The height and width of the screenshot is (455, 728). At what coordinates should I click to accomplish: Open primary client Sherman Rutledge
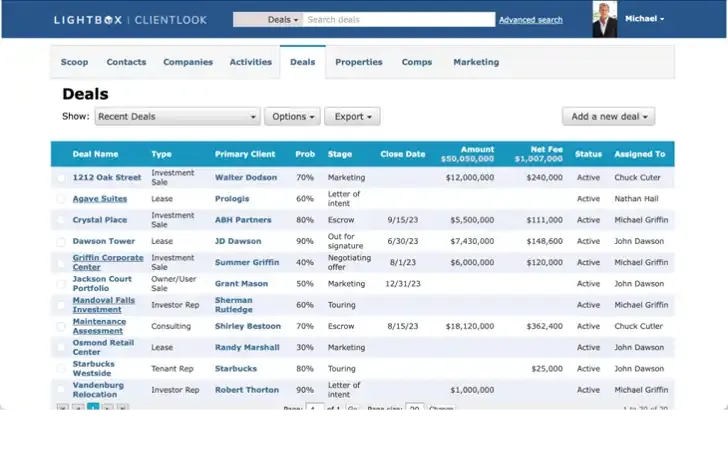(x=234, y=305)
